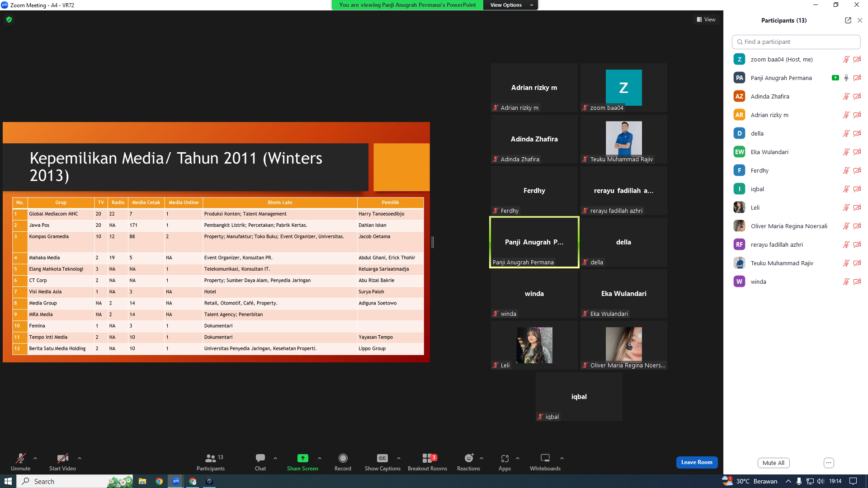Click the Find a participant search field

(x=796, y=42)
